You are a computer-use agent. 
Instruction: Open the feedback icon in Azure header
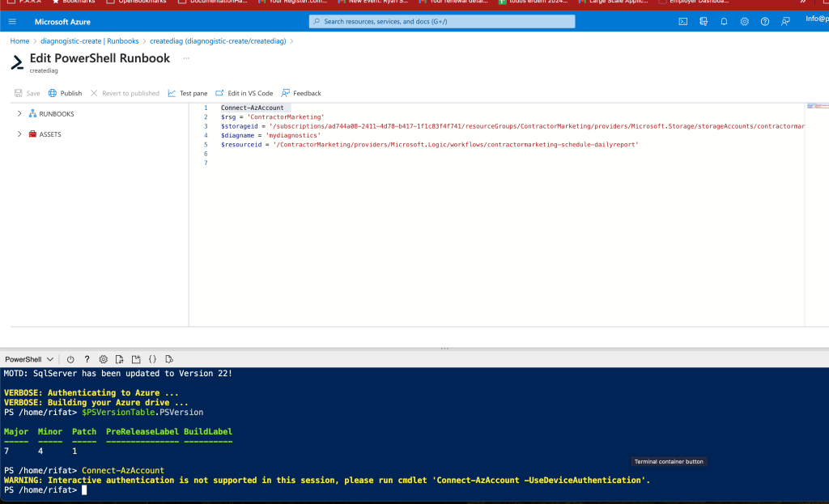tap(785, 22)
